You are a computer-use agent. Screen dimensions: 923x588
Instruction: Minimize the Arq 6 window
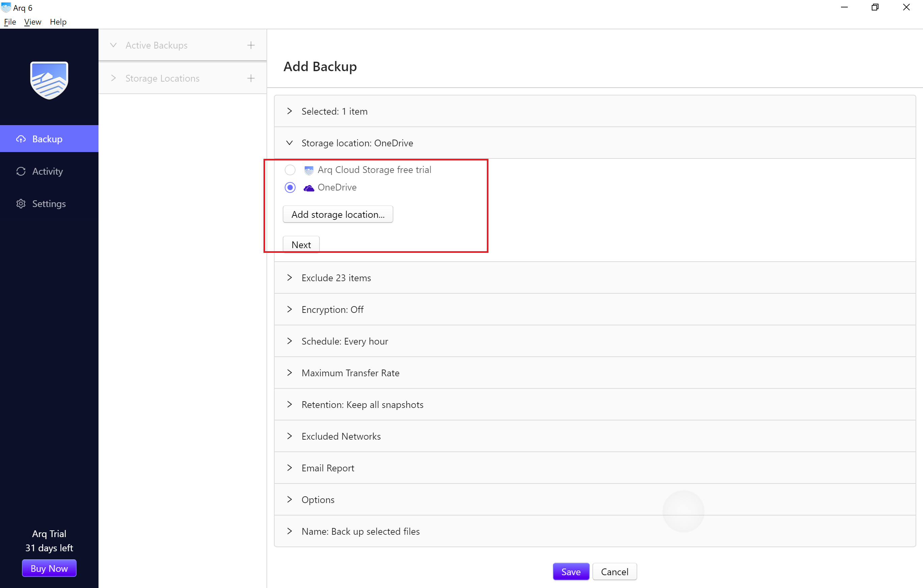coord(844,7)
